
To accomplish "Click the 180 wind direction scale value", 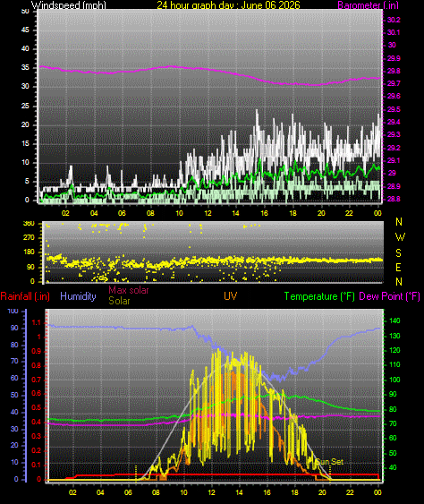I will 29,252.
